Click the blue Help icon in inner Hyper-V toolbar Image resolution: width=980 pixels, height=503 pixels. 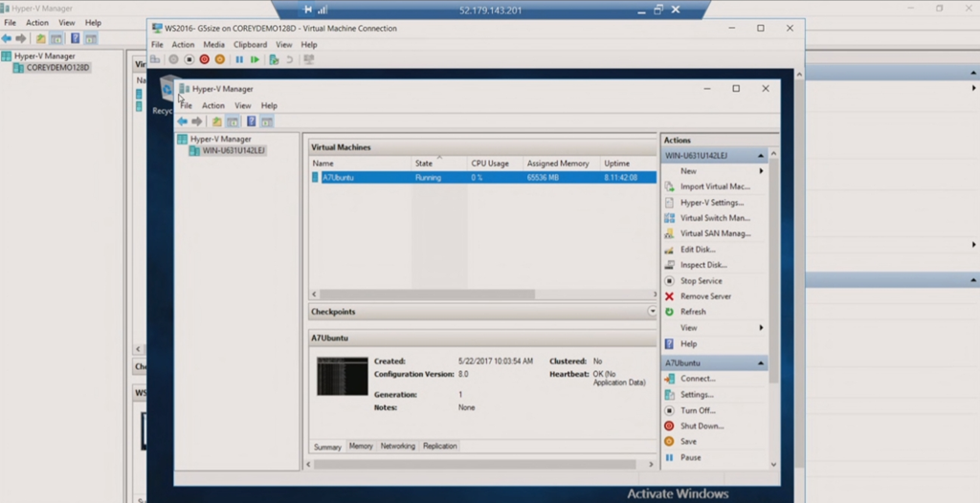(252, 121)
